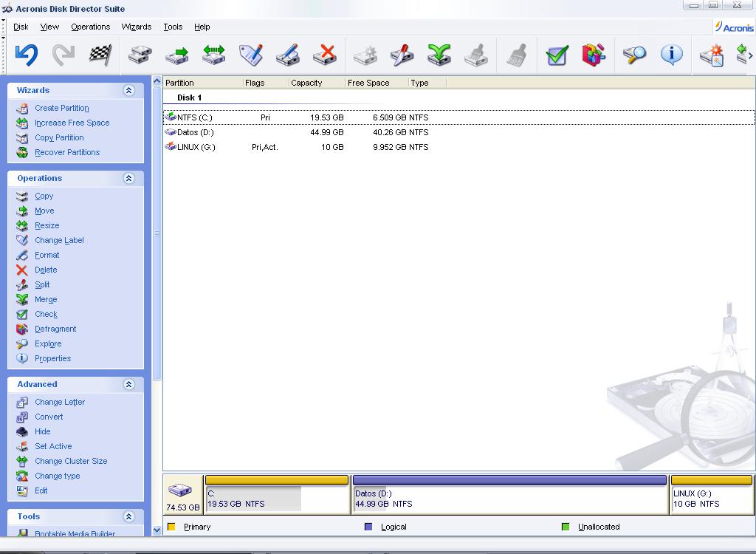Screen dimensions: 756x554
Task: Click the Copy partition toolbar icon
Action: (140, 55)
